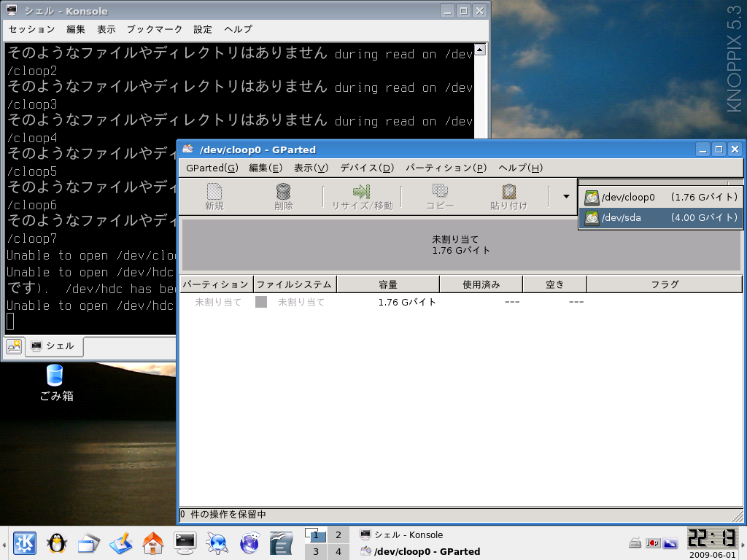This screenshot has width=747, height=560.
Task: Expand the GParted toolbar overflow arrow
Action: click(x=566, y=196)
